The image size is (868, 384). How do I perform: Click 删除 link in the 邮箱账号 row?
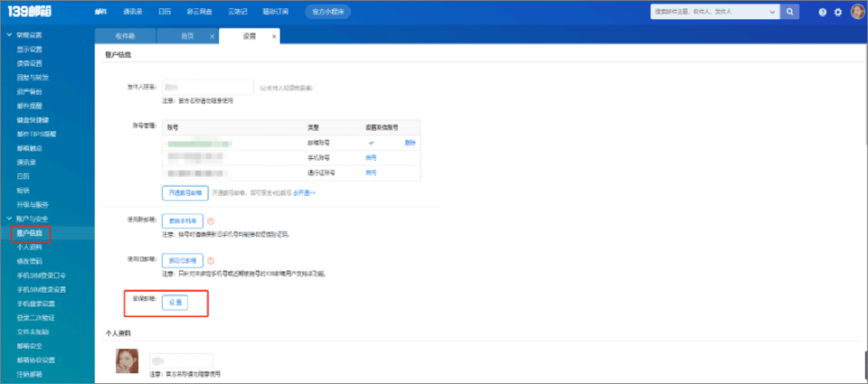coord(410,143)
